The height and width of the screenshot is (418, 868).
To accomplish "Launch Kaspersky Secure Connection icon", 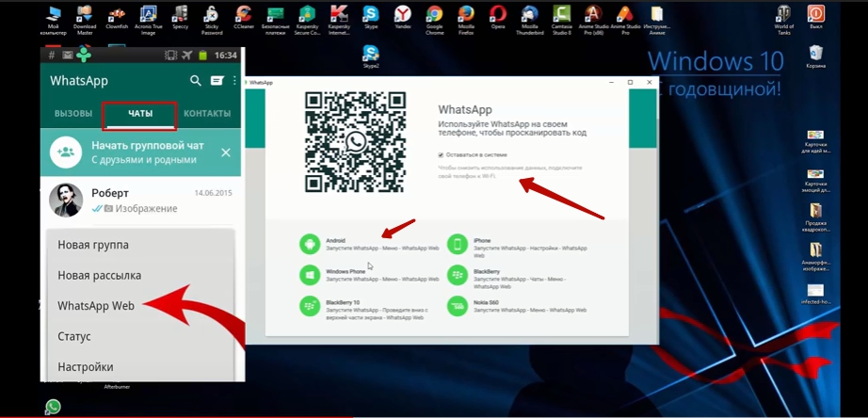I will coord(307,20).
